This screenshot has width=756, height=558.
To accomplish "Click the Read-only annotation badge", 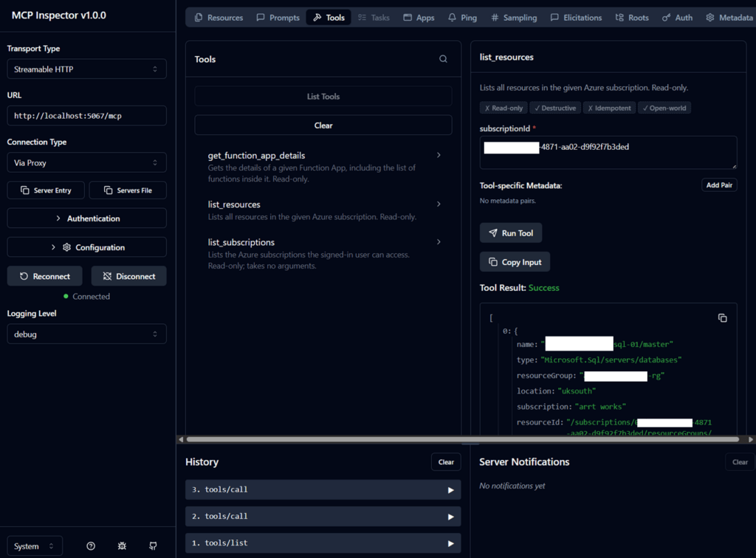I will coord(504,108).
